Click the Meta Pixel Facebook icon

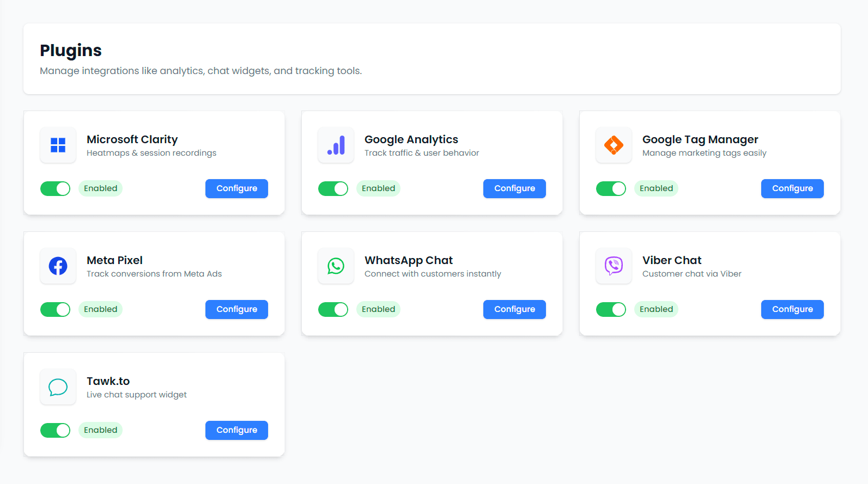pyautogui.click(x=58, y=266)
